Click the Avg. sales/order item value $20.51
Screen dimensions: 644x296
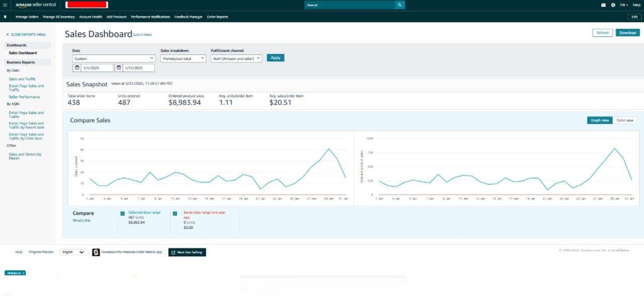point(280,103)
